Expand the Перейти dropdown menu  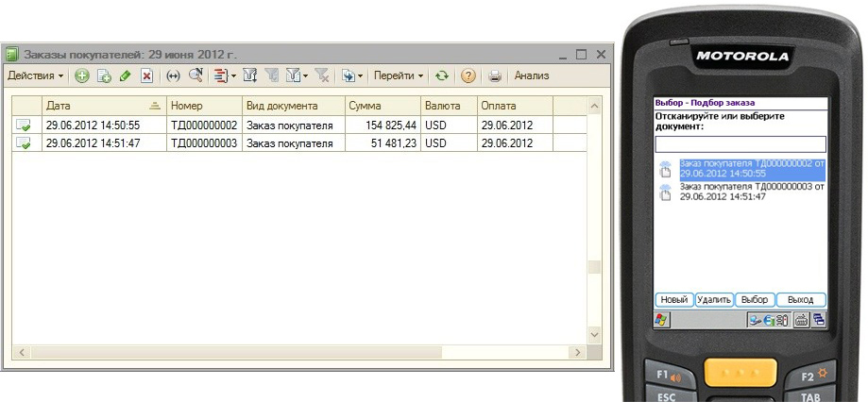pyautogui.click(x=399, y=75)
